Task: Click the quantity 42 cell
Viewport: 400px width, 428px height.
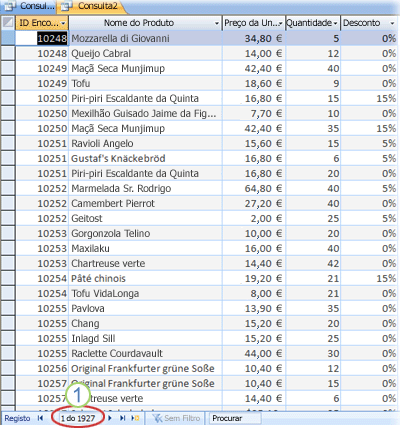Action: coord(313,263)
